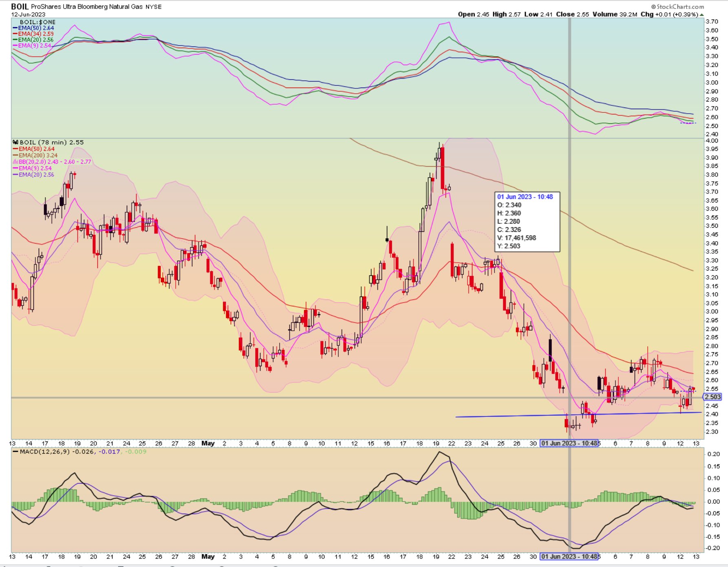Select the red EMA(34) 2.59 legend entry
Image resolution: width=728 pixels, height=567 pixels.
tap(35, 34)
